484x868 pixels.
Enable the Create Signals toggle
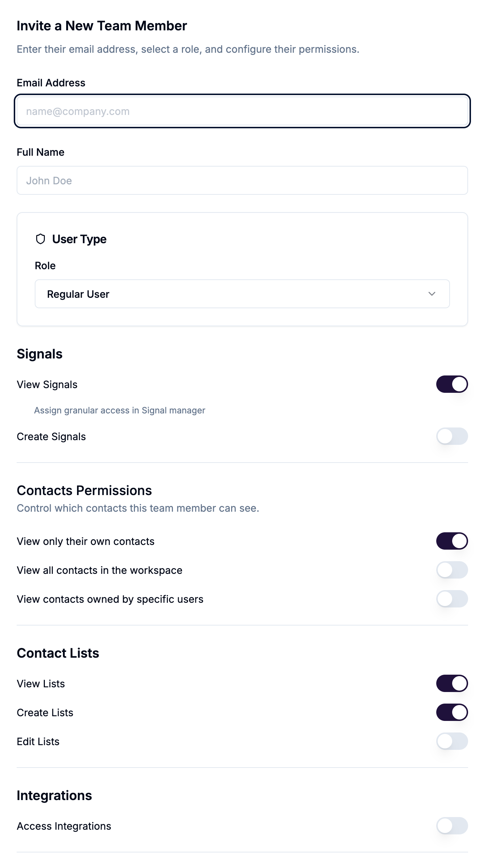pos(452,436)
